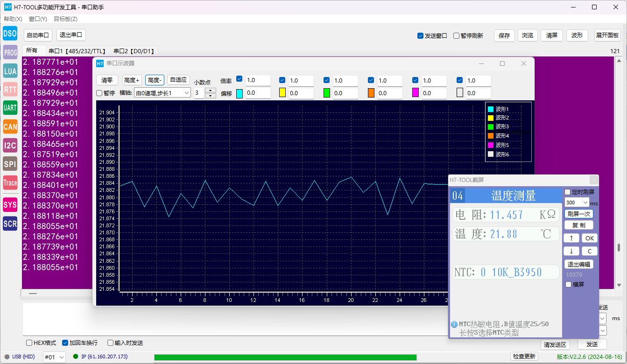Increase the 小数点 decimal places value
Image resolution: width=627 pixels, height=364 pixels.
[211, 91]
